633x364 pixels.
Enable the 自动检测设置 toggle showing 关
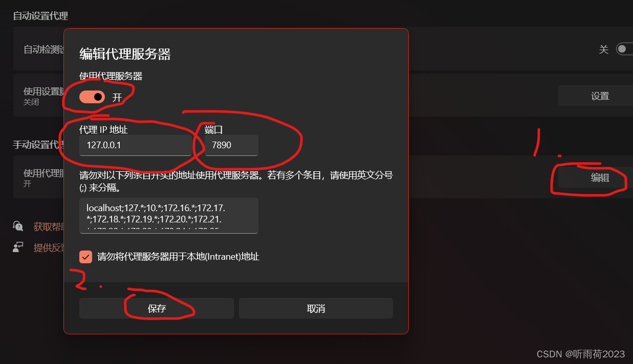tap(624, 49)
